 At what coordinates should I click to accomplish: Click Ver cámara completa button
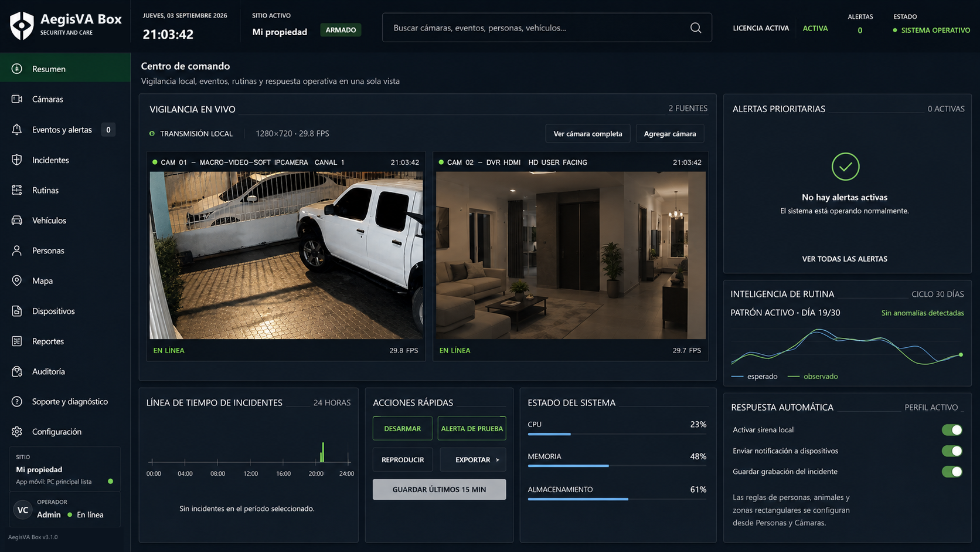tap(588, 134)
